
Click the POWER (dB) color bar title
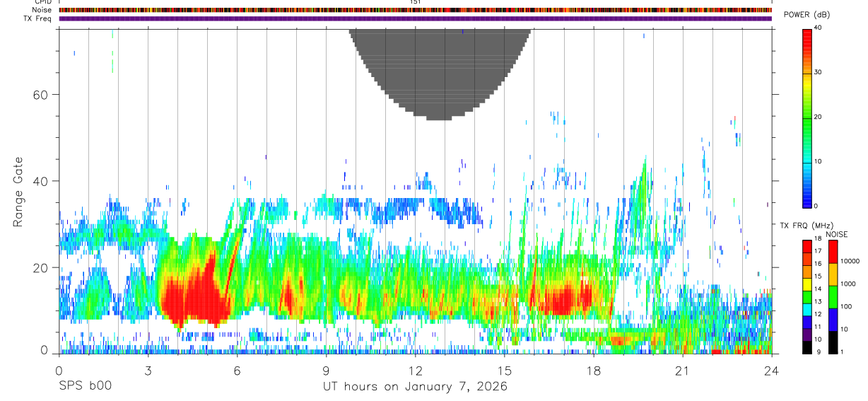click(x=807, y=15)
